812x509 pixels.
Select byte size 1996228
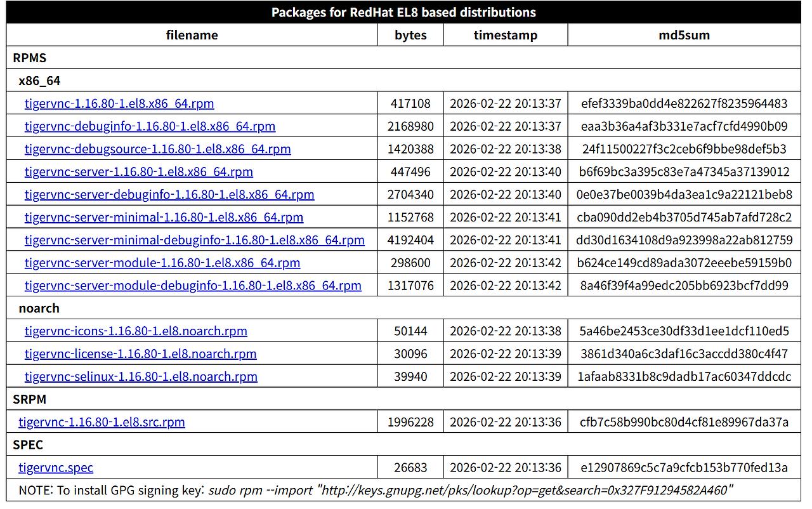click(411, 422)
